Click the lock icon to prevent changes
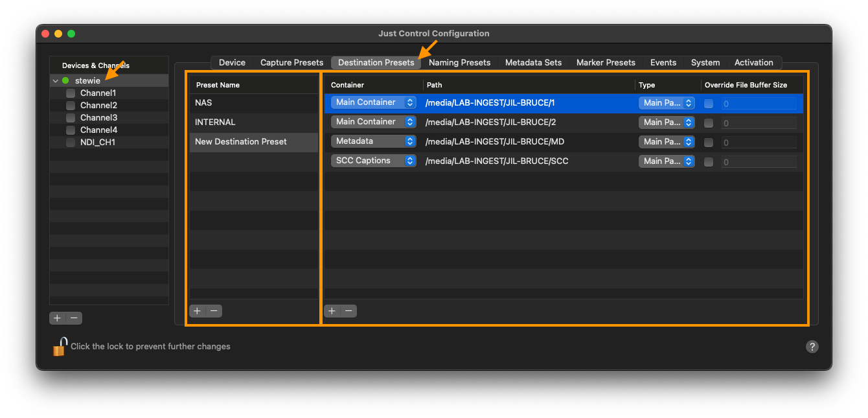Image resolution: width=868 pixels, height=418 pixels. pyautogui.click(x=60, y=347)
